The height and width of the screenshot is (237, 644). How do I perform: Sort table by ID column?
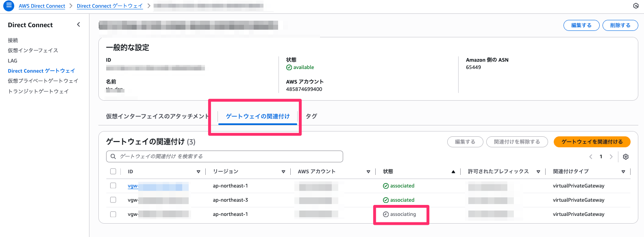click(198, 172)
